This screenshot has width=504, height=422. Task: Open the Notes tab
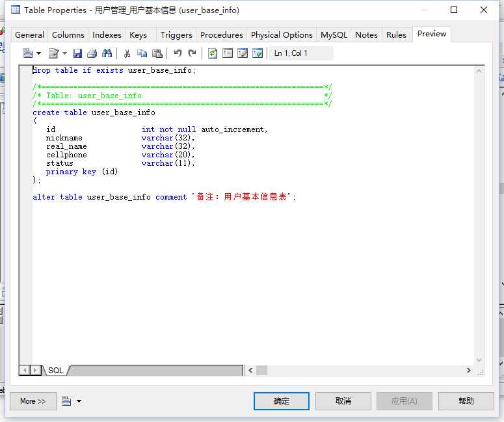click(366, 34)
